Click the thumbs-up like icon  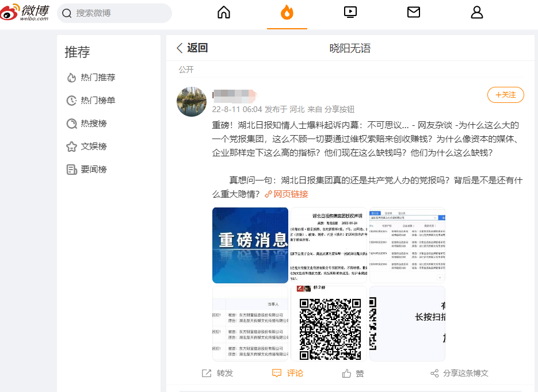(x=346, y=373)
